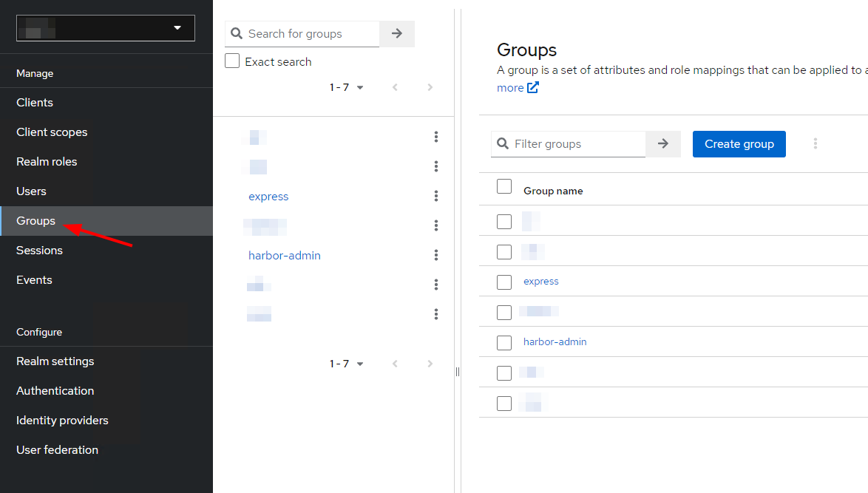Go to next page in top pagination
This screenshot has height=493, width=868.
tap(430, 87)
